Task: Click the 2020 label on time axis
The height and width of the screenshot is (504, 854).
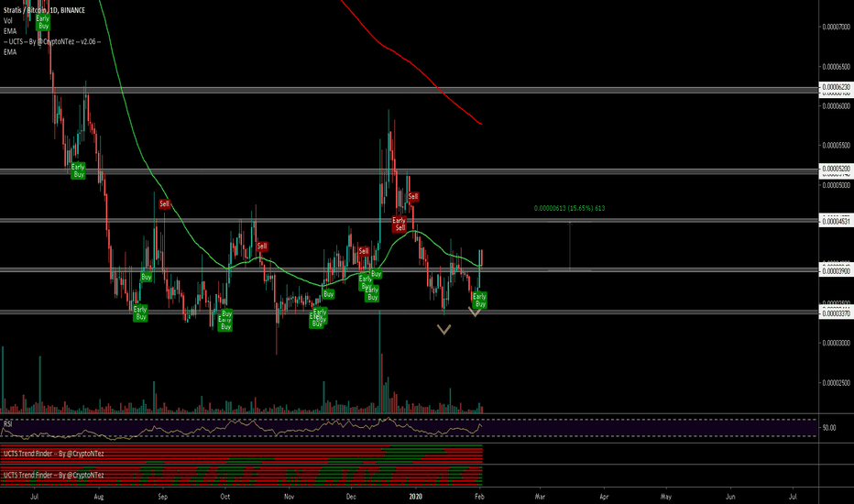Action: tap(416, 497)
